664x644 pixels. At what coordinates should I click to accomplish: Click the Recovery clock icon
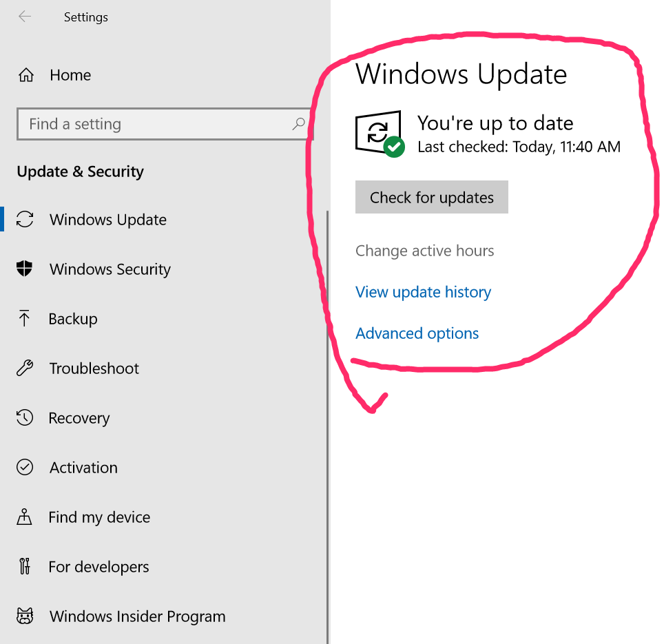coord(25,417)
